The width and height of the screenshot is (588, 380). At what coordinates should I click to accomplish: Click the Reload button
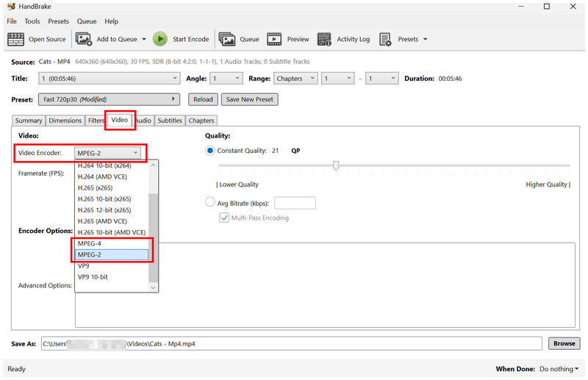(x=203, y=99)
